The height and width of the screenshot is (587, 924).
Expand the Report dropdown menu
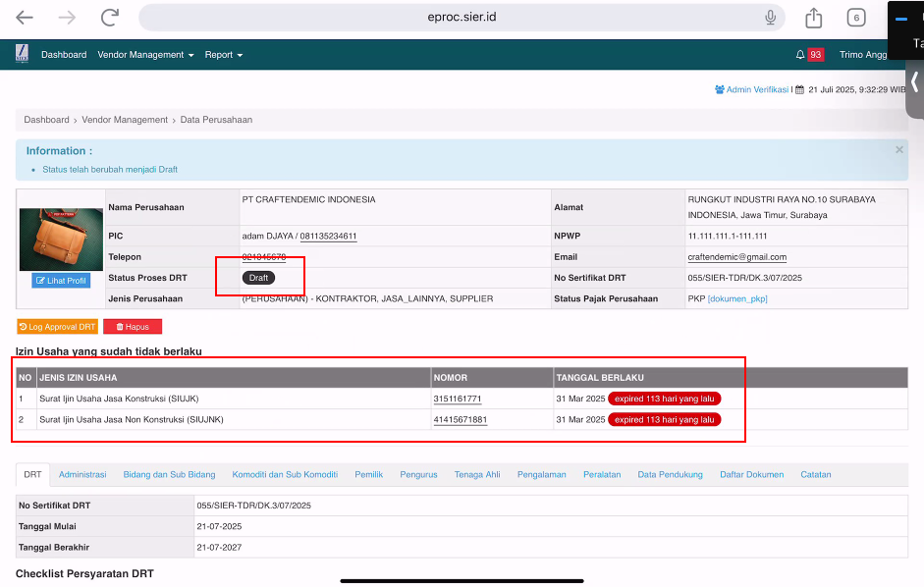223,55
